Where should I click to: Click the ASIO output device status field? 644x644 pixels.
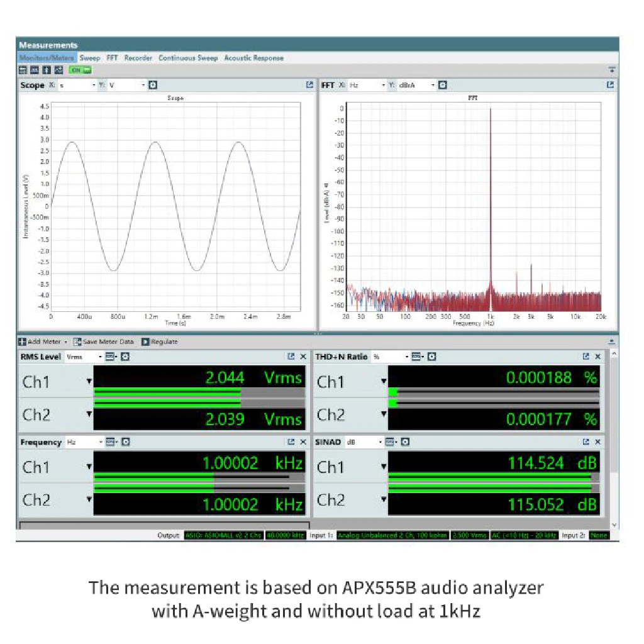click(x=223, y=536)
